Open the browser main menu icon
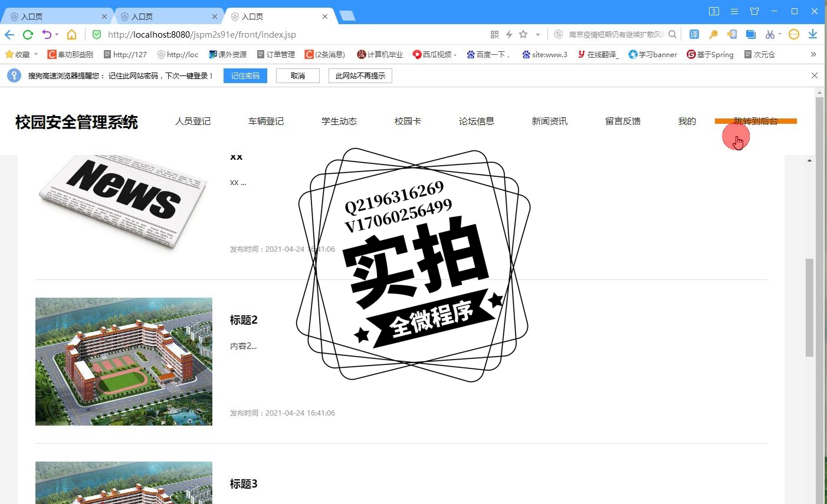The image size is (827, 504). (734, 11)
